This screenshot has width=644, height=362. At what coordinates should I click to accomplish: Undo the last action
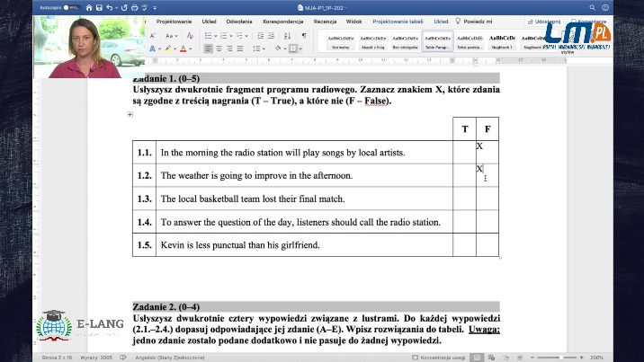[109, 8]
